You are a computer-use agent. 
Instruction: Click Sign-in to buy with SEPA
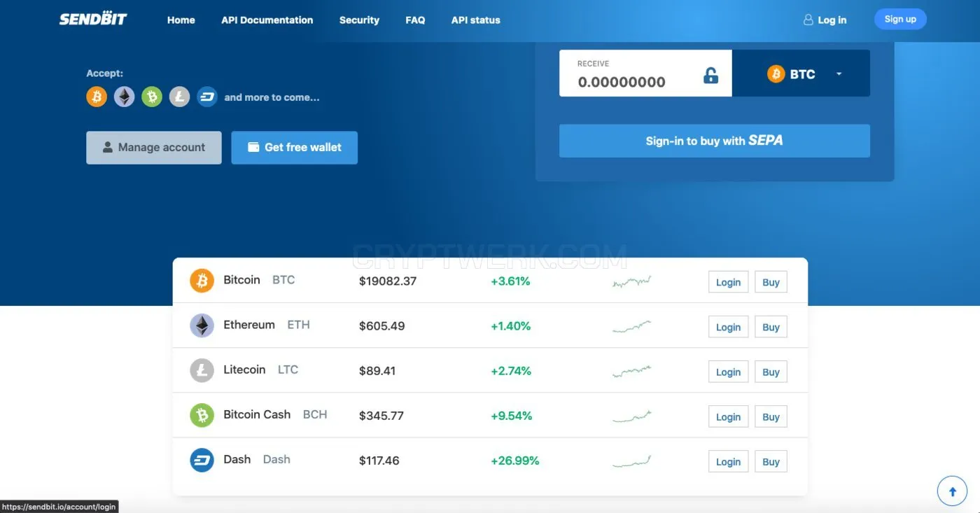pos(715,141)
